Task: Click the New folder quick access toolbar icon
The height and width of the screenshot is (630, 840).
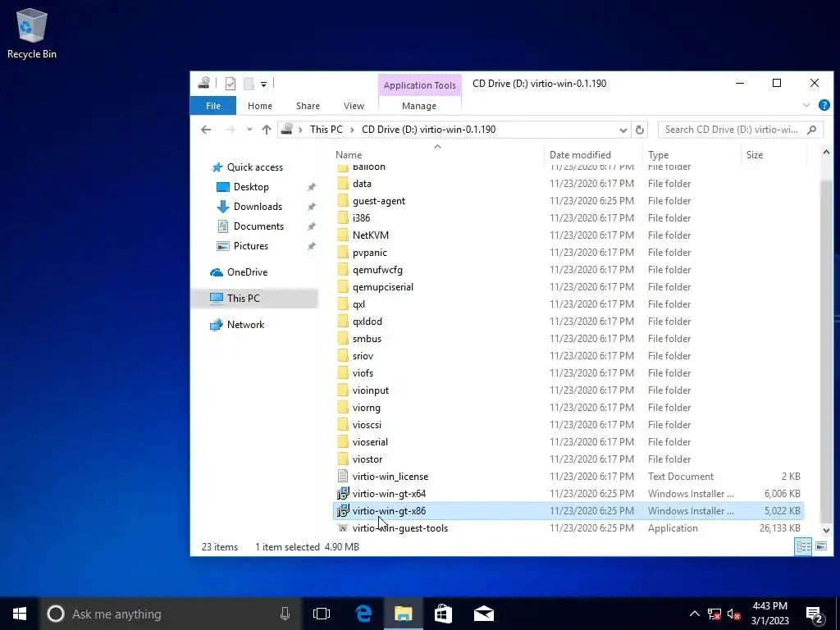Action: (249, 84)
